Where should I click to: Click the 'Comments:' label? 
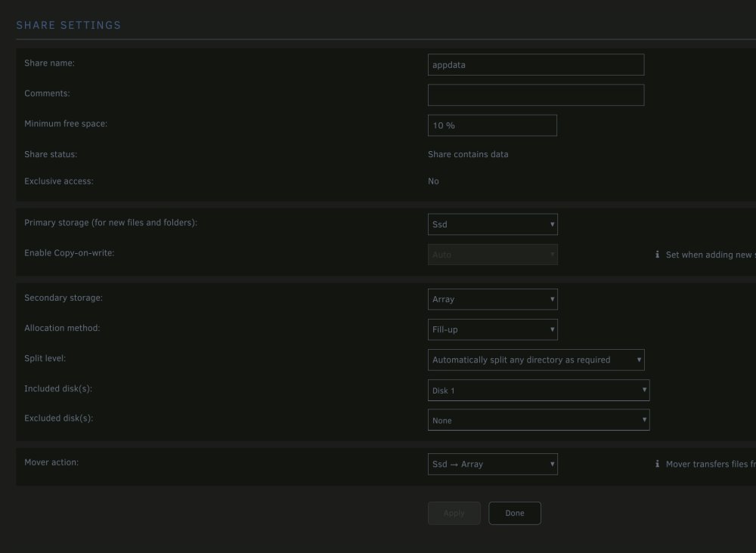click(47, 94)
